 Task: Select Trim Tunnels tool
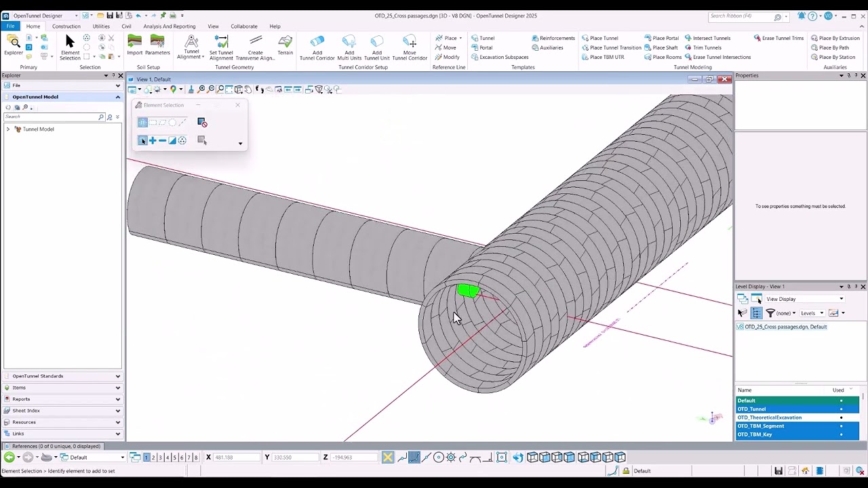(x=703, y=47)
